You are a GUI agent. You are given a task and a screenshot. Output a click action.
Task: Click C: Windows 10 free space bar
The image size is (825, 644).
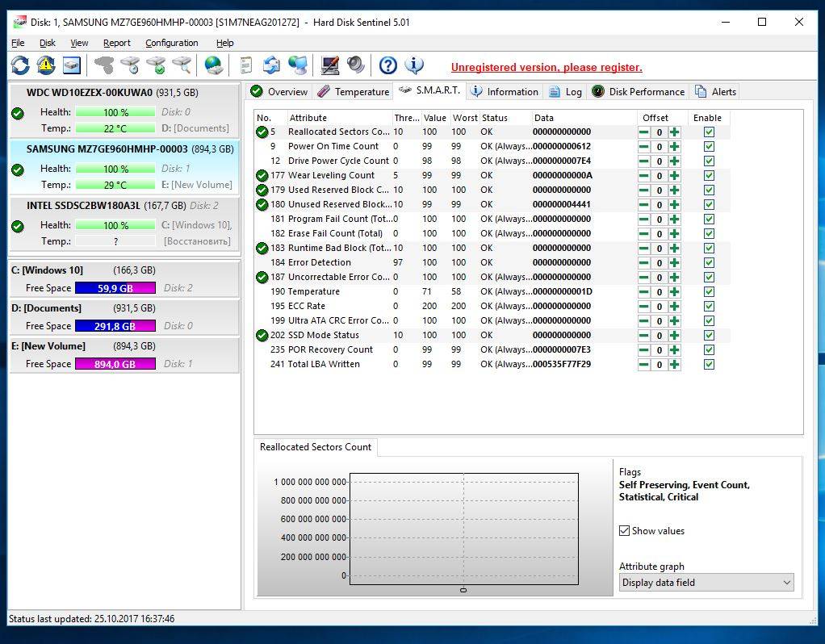[115, 288]
